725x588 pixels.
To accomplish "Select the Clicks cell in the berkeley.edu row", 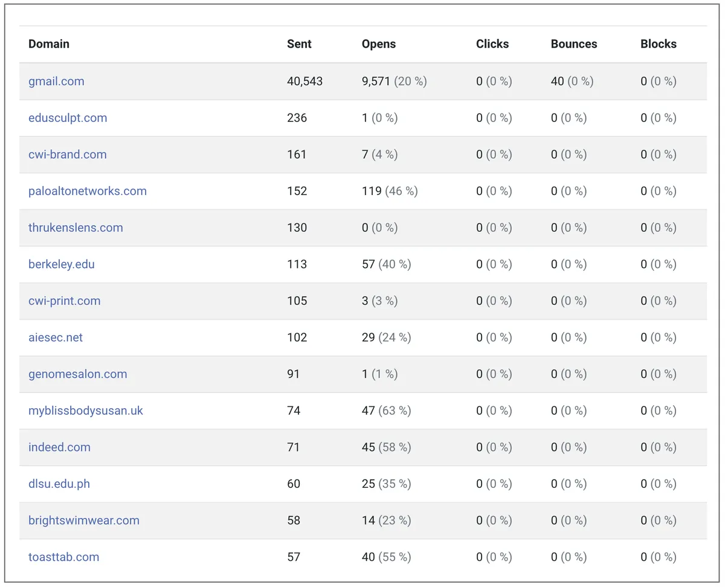I will (494, 264).
